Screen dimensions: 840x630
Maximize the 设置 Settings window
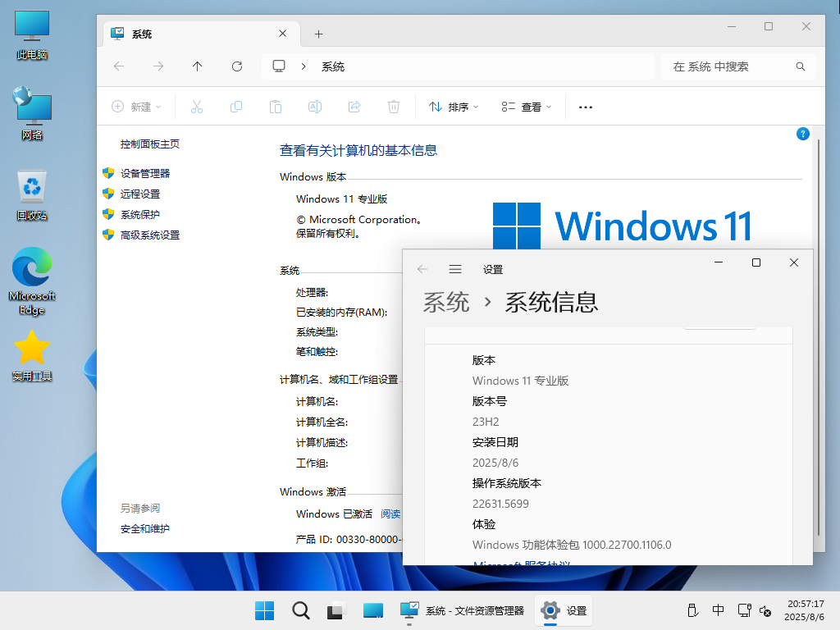point(756,262)
